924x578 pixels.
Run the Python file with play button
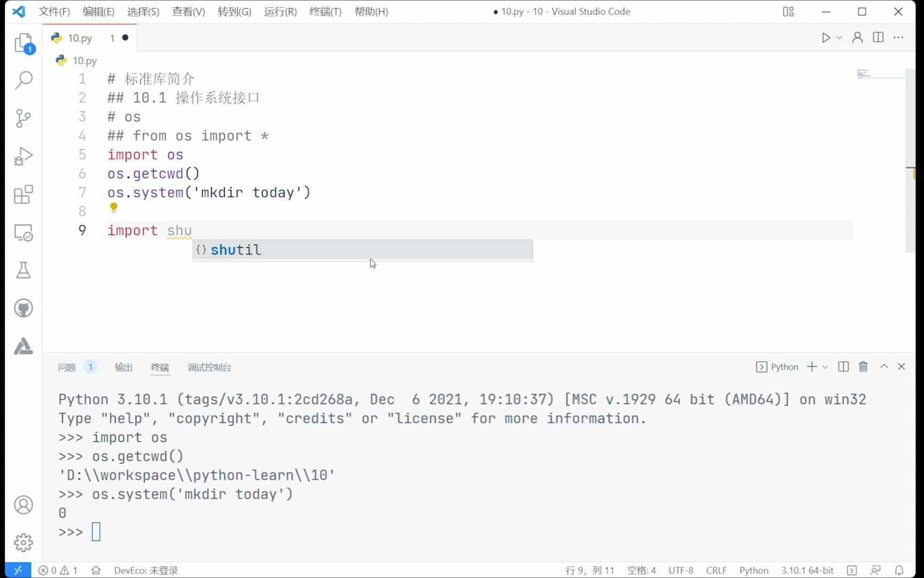826,37
